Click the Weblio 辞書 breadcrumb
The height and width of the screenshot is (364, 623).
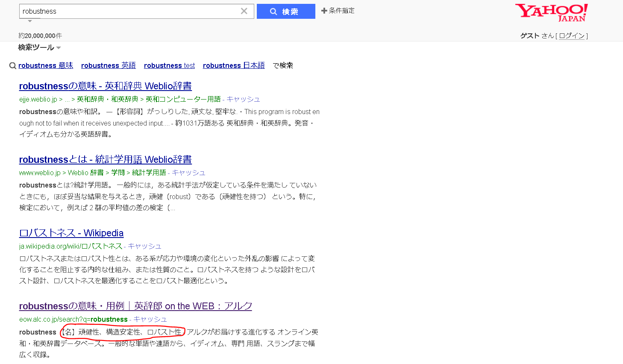pyautogui.click(x=85, y=173)
